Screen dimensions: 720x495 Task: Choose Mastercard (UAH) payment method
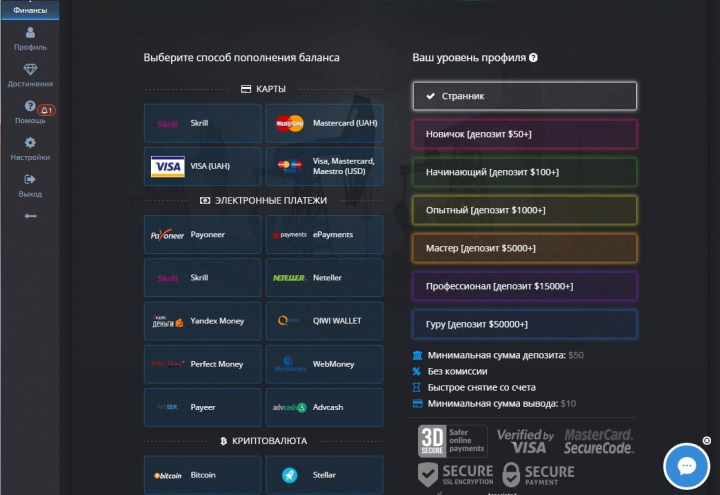click(324, 124)
